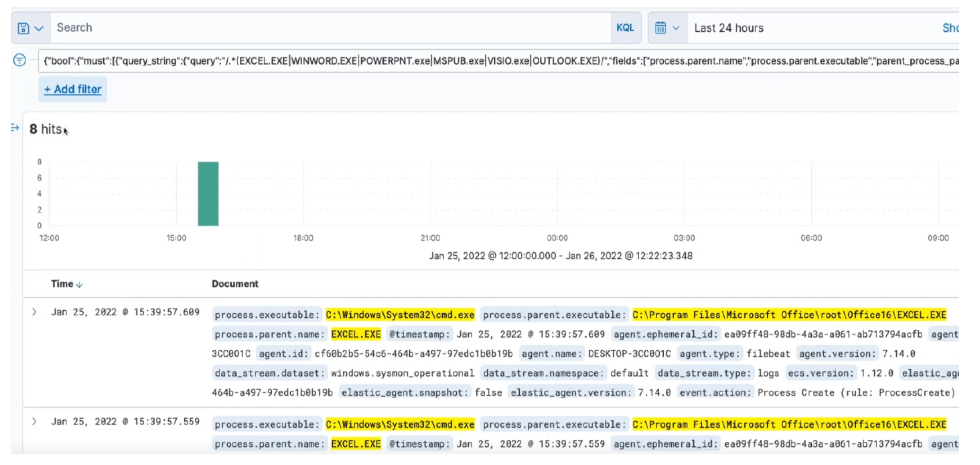Click the Last 24 hours time range

[x=728, y=28]
